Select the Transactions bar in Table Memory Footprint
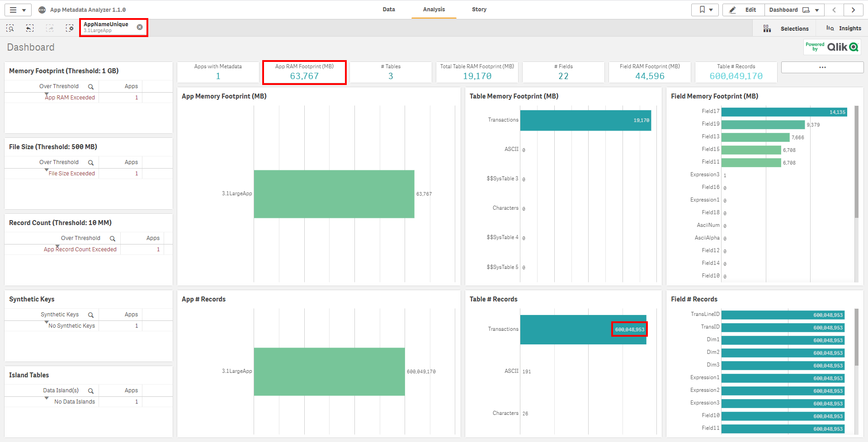The height and width of the screenshot is (442, 868). 585,121
